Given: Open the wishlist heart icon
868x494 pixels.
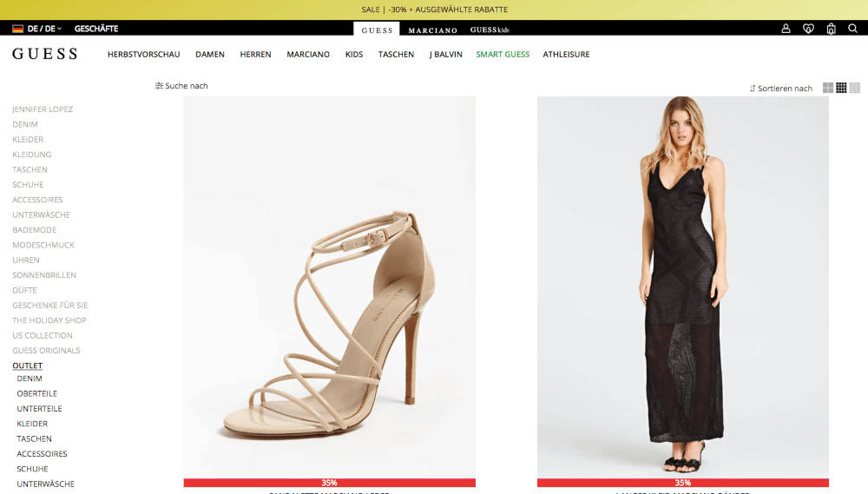Looking at the screenshot, I should (808, 29).
